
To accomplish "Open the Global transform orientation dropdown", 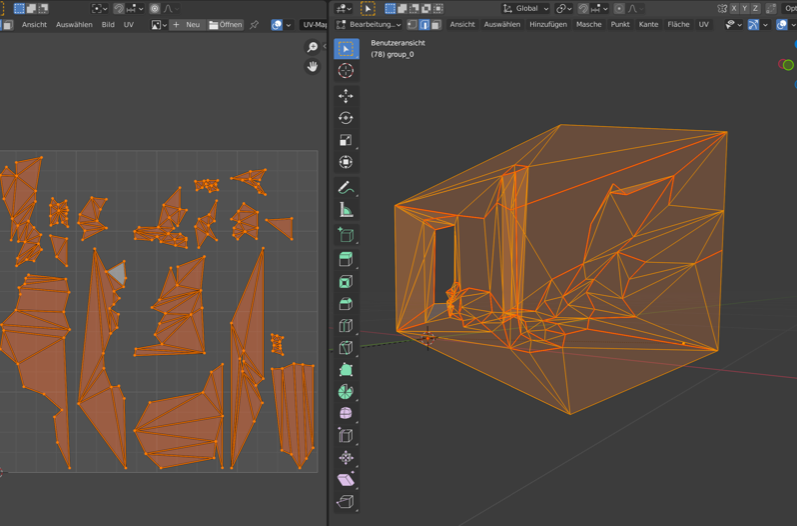I will 525,8.
